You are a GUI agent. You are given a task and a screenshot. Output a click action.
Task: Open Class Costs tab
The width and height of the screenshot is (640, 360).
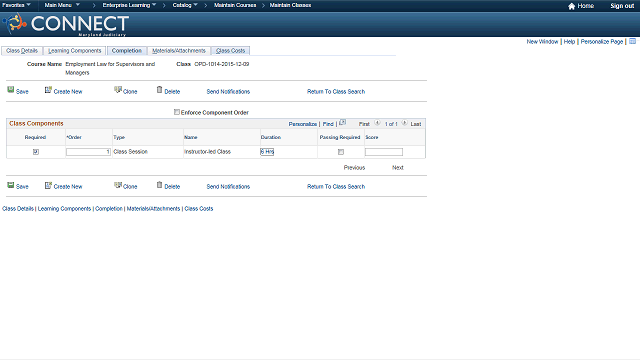tap(230, 51)
